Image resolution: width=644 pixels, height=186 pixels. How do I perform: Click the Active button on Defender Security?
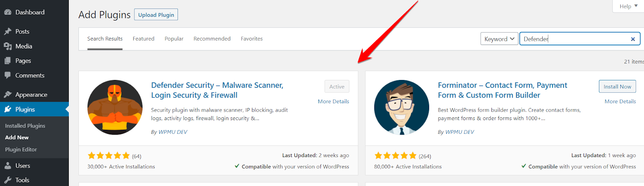[x=337, y=86]
